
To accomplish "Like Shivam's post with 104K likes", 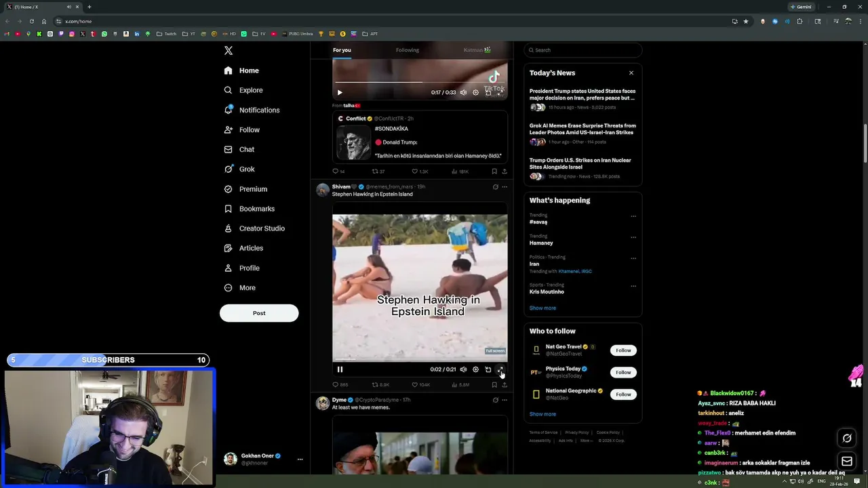I will pyautogui.click(x=420, y=385).
